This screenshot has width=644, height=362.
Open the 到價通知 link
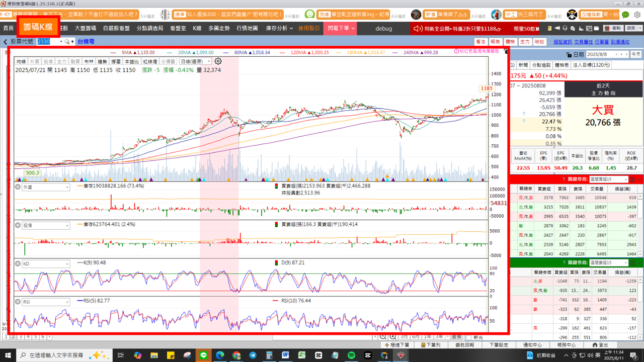[620, 42]
